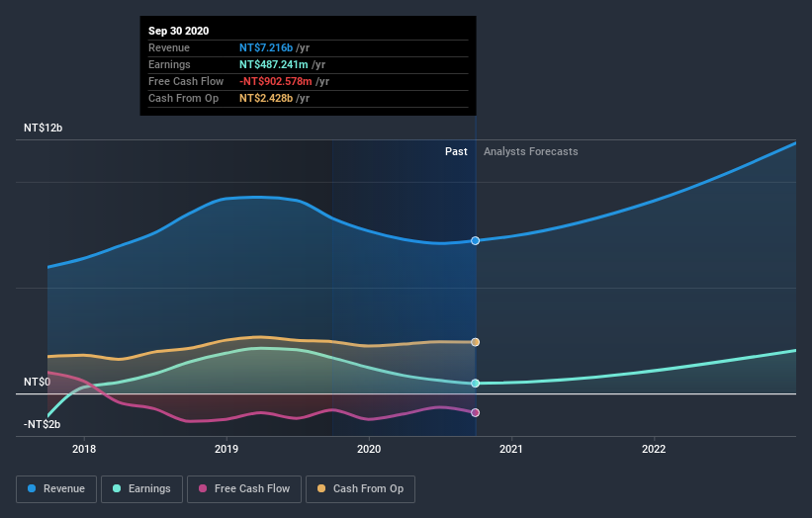Click the NT$7.216b revenue value
The height and width of the screenshot is (518, 812).
[x=266, y=47]
